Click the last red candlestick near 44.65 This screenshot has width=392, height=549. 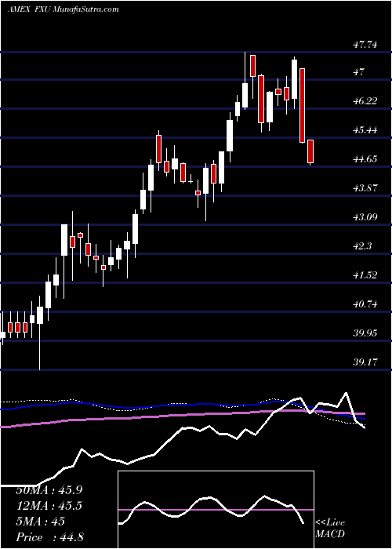(x=310, y=151)
